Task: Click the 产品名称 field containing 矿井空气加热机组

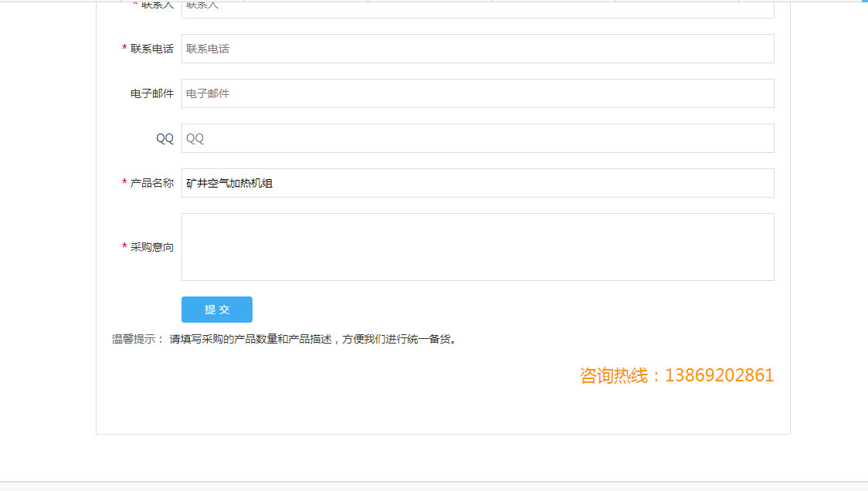Action: pos(477,183)
